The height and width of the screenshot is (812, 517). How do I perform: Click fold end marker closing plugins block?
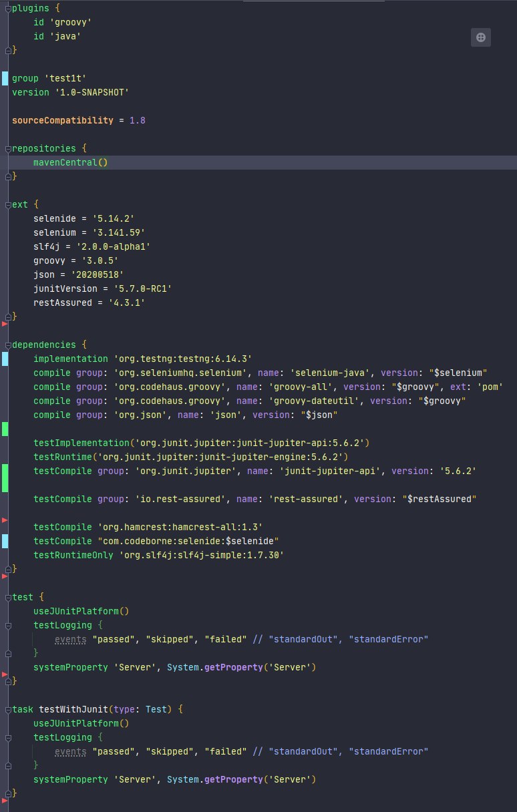tap(7, 50)
